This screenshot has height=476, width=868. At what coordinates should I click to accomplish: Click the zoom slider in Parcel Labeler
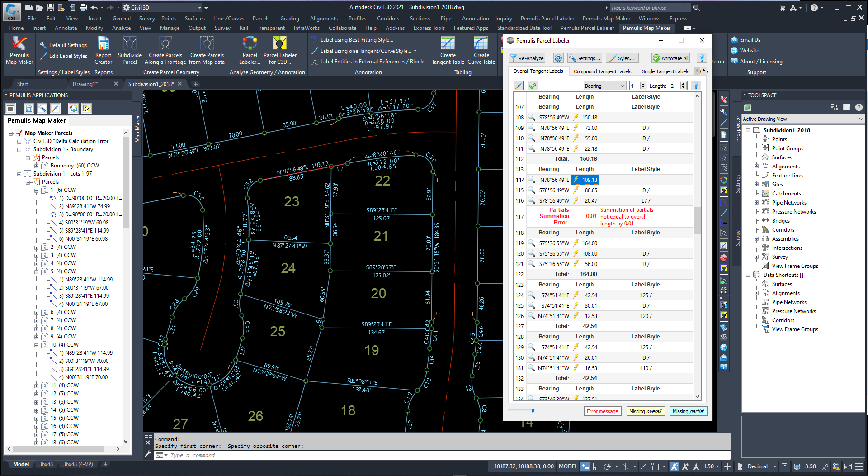coord(533,411)
